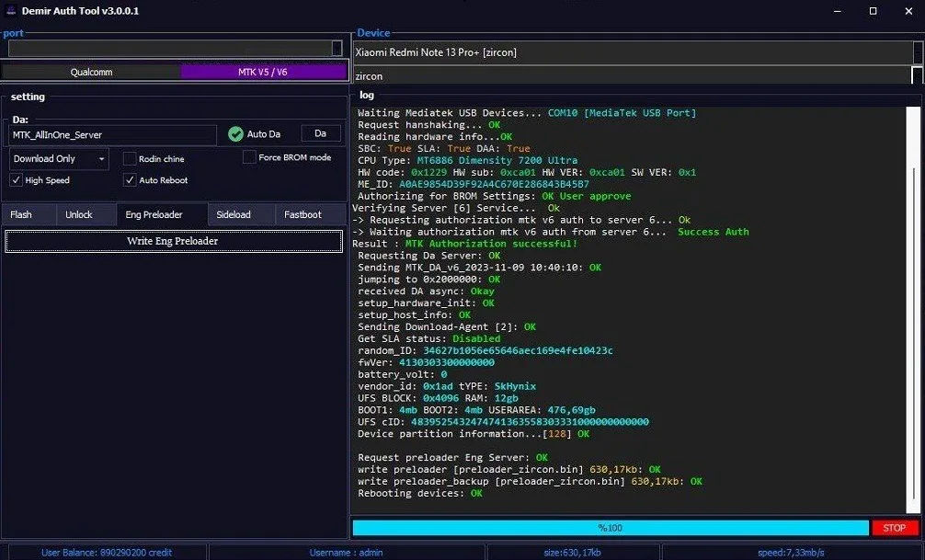
Task: Click the SkHynix vendor type text
Action: pos(515,386)
